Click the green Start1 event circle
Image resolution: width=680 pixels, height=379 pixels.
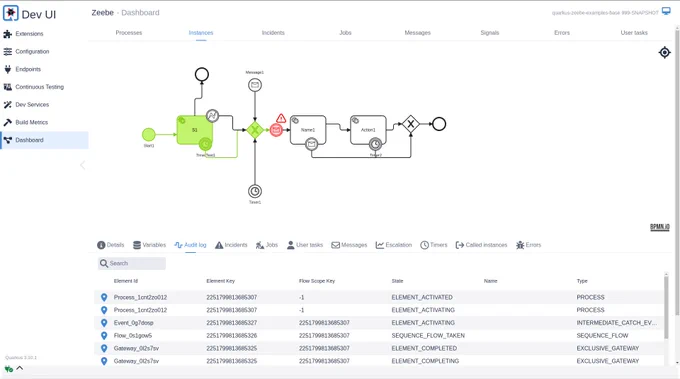(x=149, y=134)
